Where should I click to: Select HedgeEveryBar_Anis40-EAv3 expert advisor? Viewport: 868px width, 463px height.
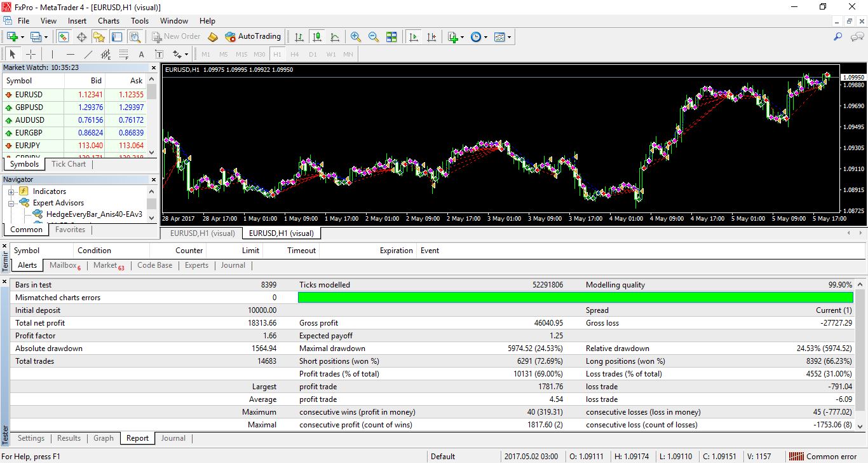94,214
